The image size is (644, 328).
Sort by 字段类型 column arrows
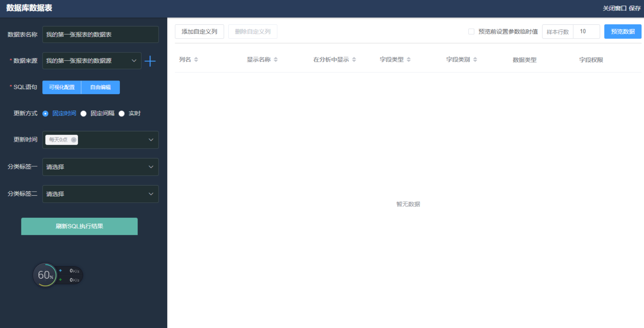tap(409, 60)
